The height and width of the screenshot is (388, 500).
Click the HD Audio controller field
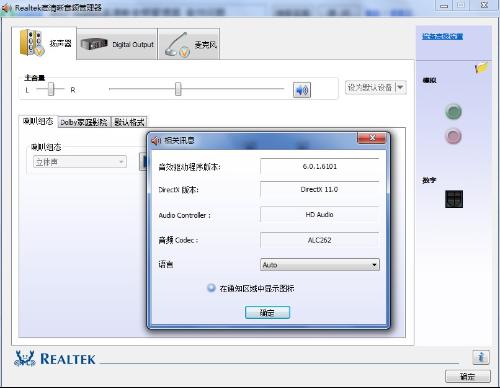(319, 215)
